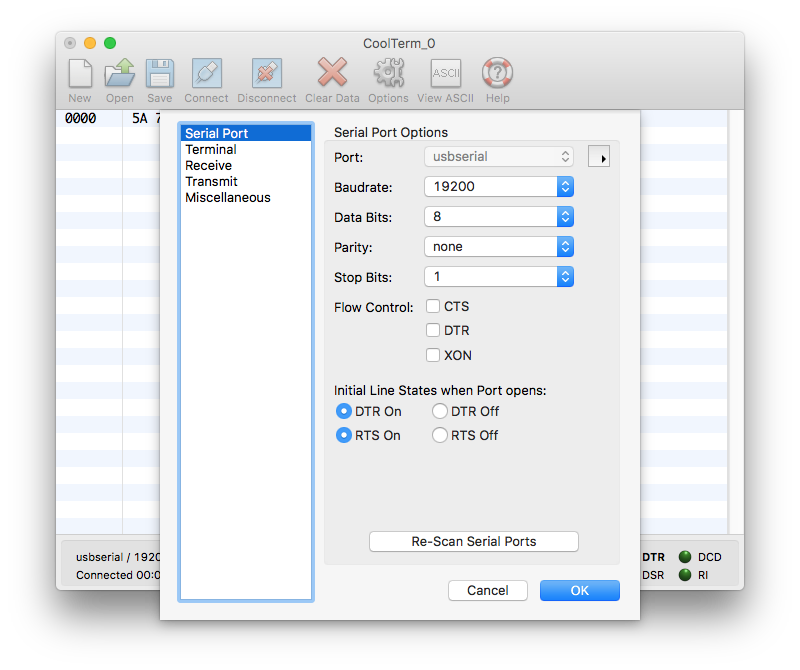
Task: Click the RI status LED indicator
Action: 685,575
